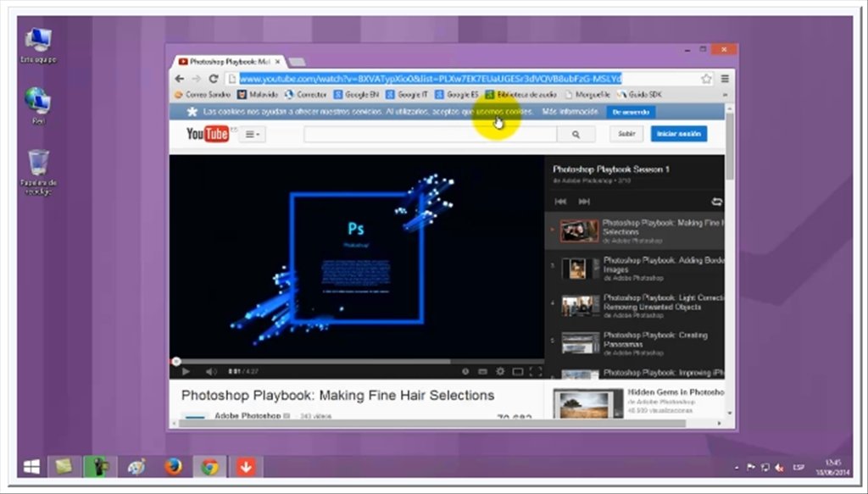The width and height of the screenshot is (868, 494).
Task: Click the YouTube search magnifier button
Action: 576,134
